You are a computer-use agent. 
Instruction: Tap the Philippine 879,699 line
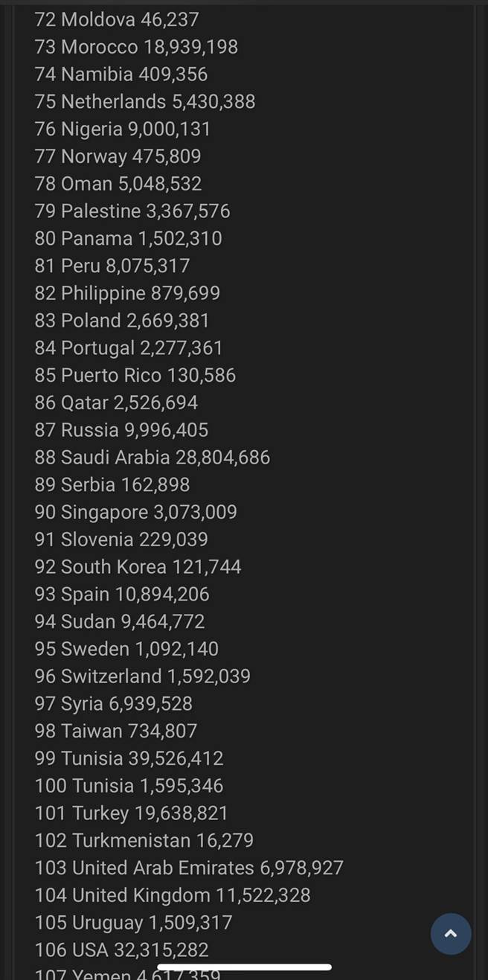127,293
